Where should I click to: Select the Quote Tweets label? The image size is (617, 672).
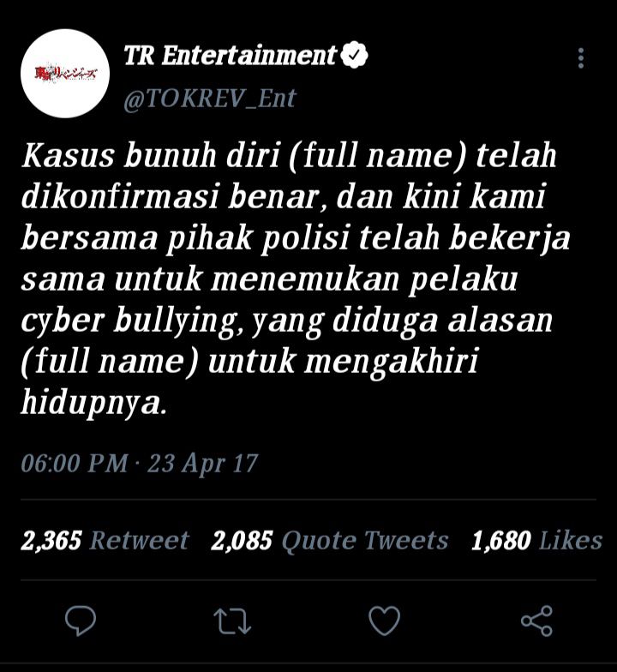pyautogui.click(x=365, y=540)
